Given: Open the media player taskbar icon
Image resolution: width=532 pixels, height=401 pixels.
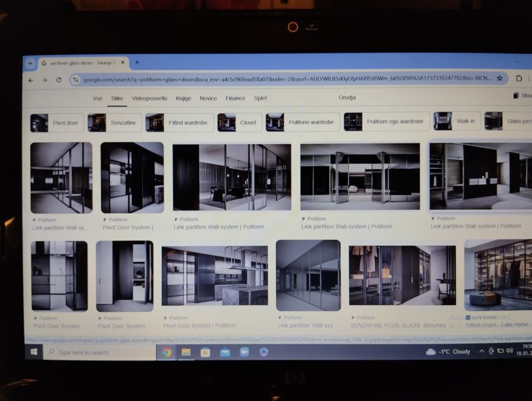Looking at the screenshot, I should point(264,352).
